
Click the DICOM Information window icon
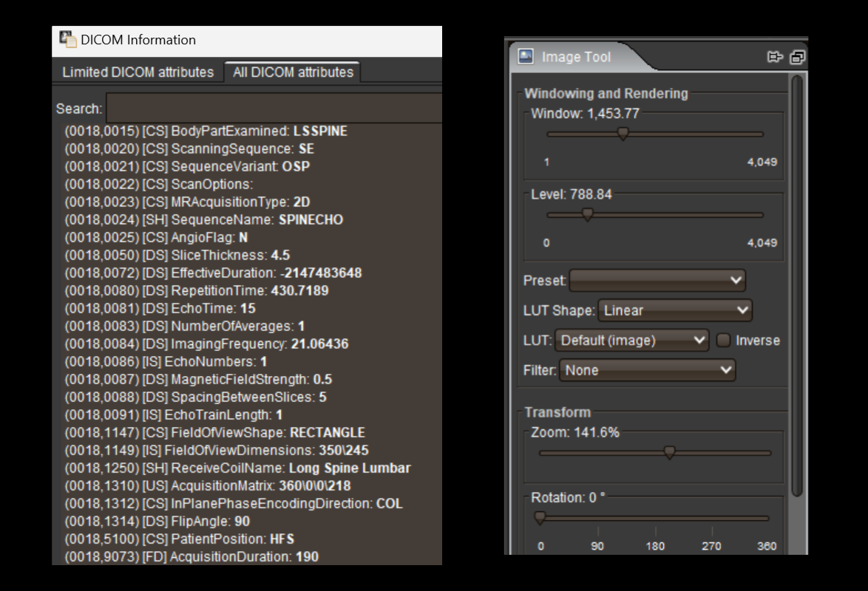68,39
